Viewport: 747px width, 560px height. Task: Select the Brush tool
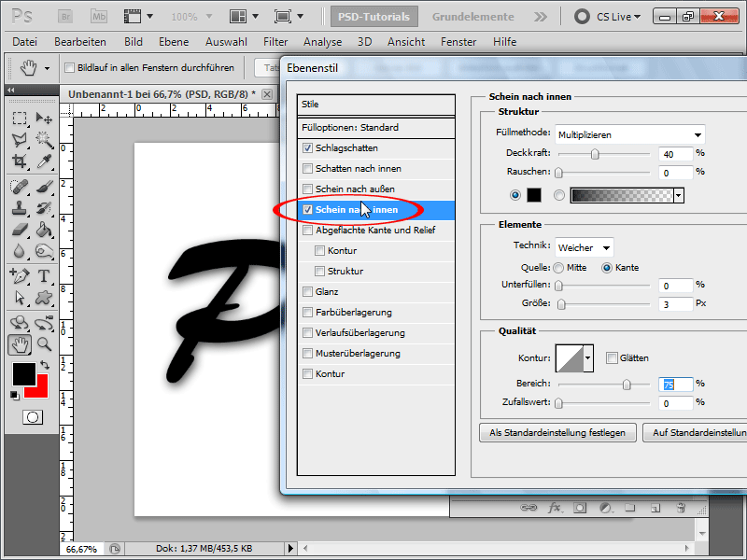click(x=44, y=187)
